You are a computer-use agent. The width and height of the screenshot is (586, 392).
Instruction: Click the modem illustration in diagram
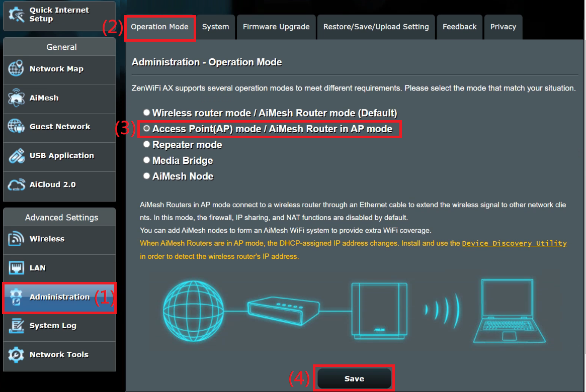coord(283,311)
